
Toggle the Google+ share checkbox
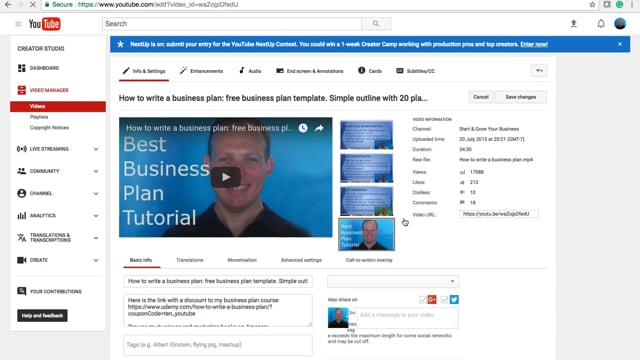[x=423, y=300]
